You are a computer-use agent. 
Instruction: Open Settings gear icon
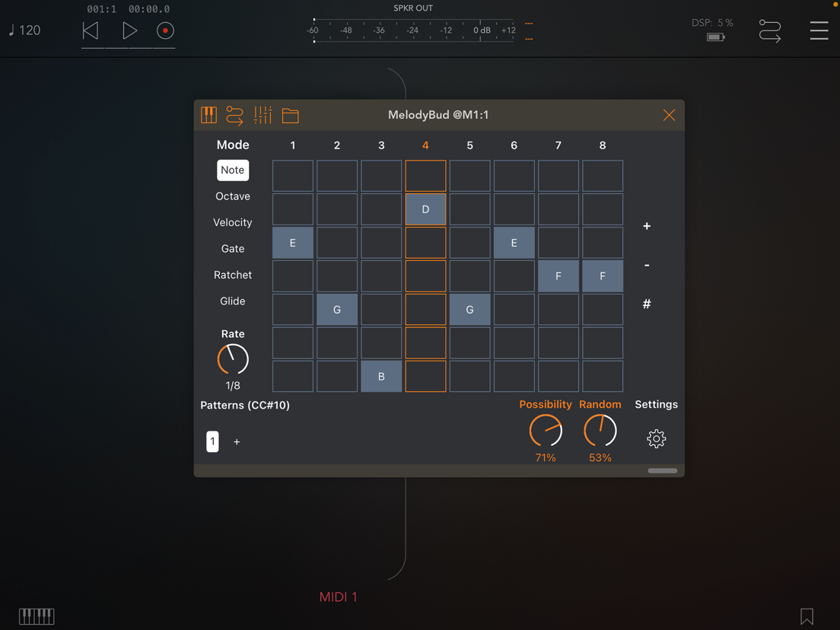pyautogui.click(x=656, y=439)
